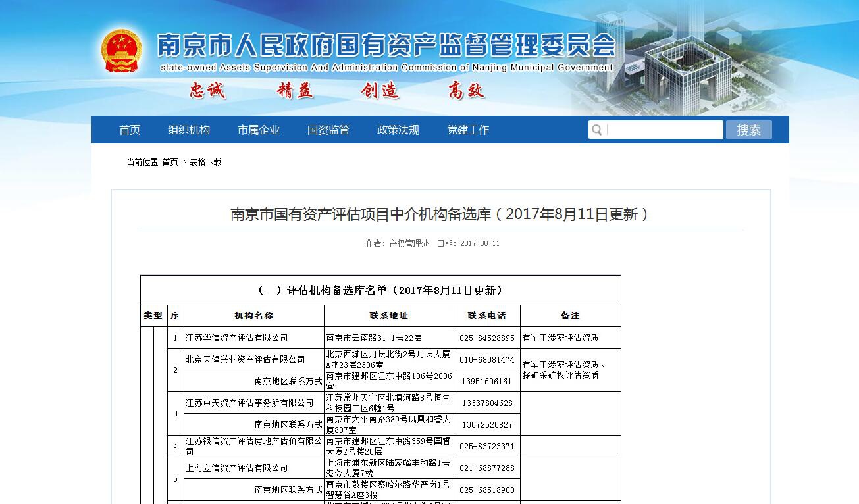Click address 南京市太平南路389号凤凰和睿大厦807室
The height and width of the screenshot is (504, 859).
pyautogui.click(x=388, y=424)
